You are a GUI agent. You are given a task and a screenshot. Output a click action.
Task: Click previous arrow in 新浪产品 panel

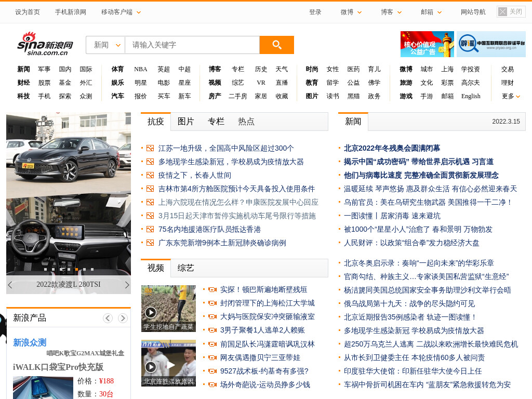(108, 318)
